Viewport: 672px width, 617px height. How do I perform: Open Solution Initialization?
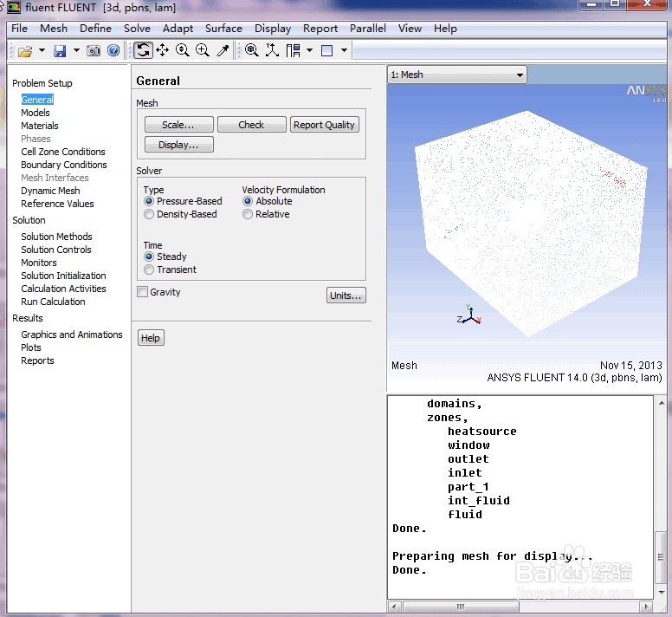63,276
